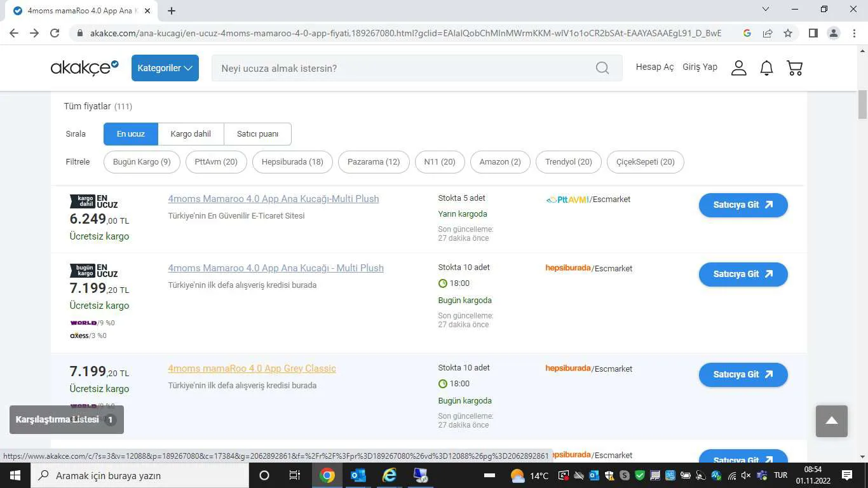
Task: Open the Windows Start menu
Action: point(15,475)
